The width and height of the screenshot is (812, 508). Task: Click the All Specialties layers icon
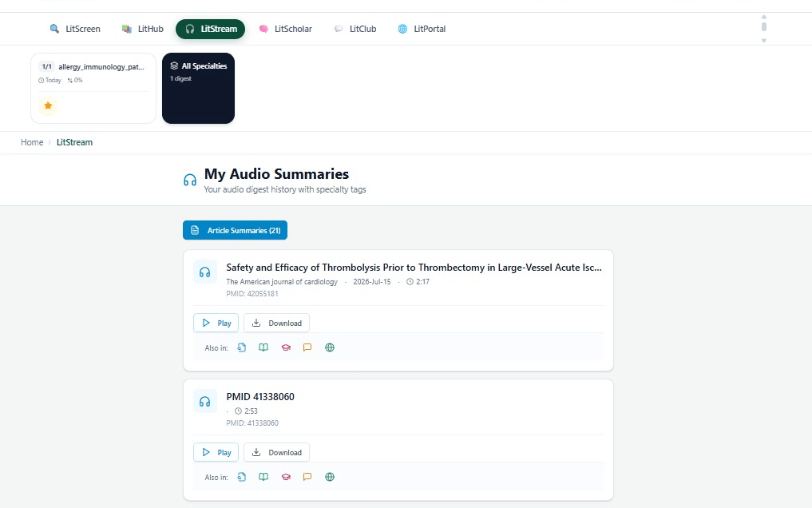coord(174,65)
